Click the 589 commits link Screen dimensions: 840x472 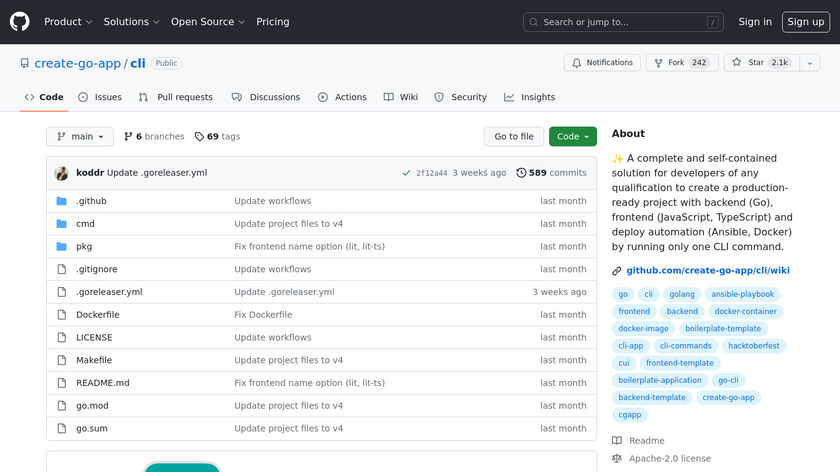551,173
